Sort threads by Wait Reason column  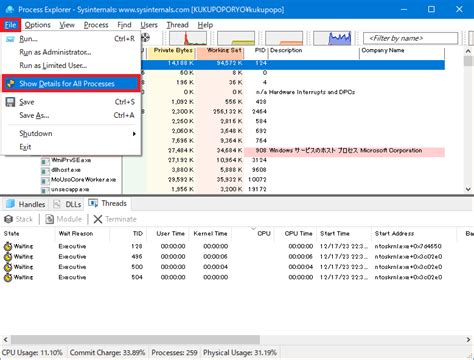pos(82,234)
